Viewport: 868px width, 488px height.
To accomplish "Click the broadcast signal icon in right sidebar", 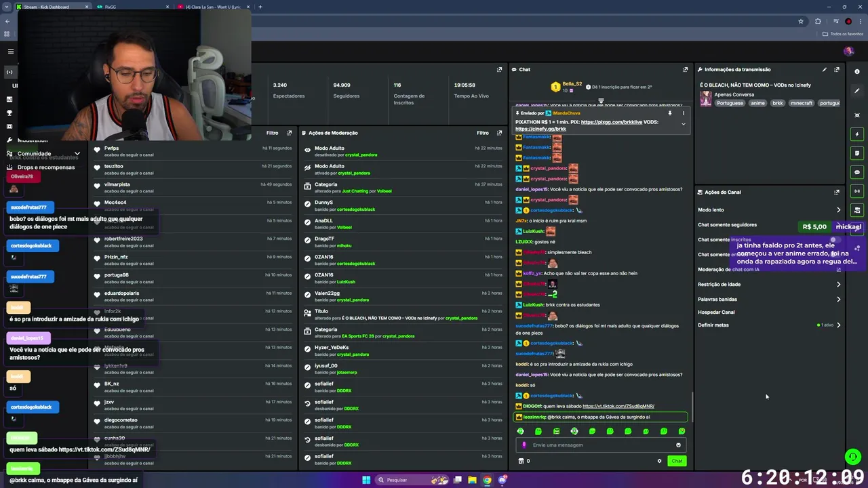I will tap(857, 191).
